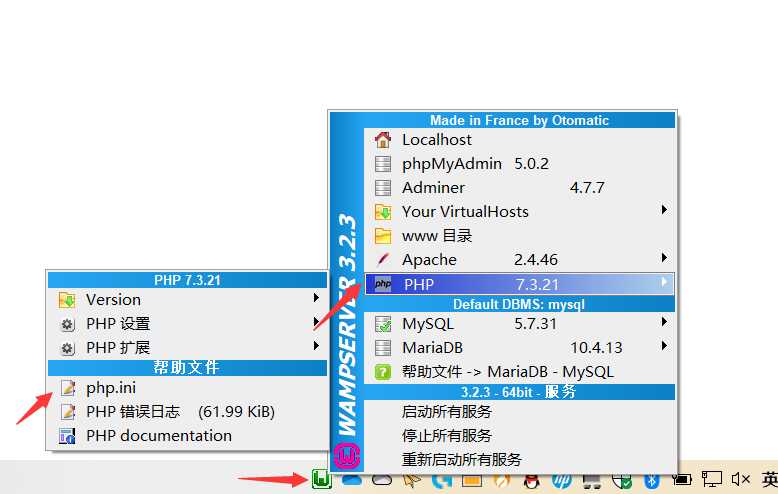
Task: Click the php.ini notepad icon
Action: (x=67, y=388)
